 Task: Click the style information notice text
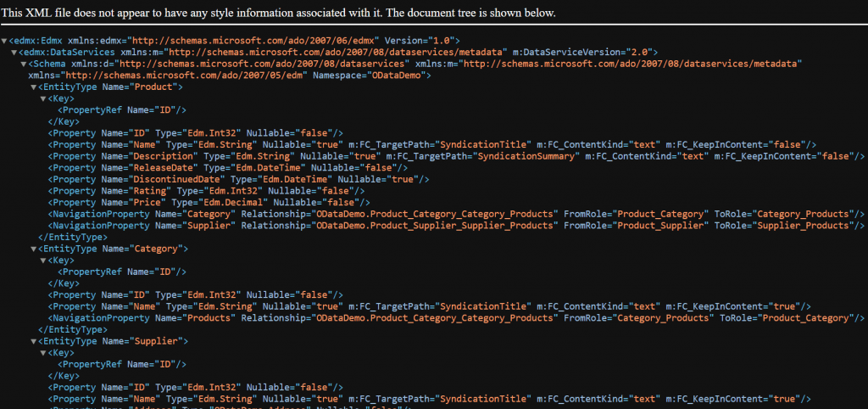point(278,14)
